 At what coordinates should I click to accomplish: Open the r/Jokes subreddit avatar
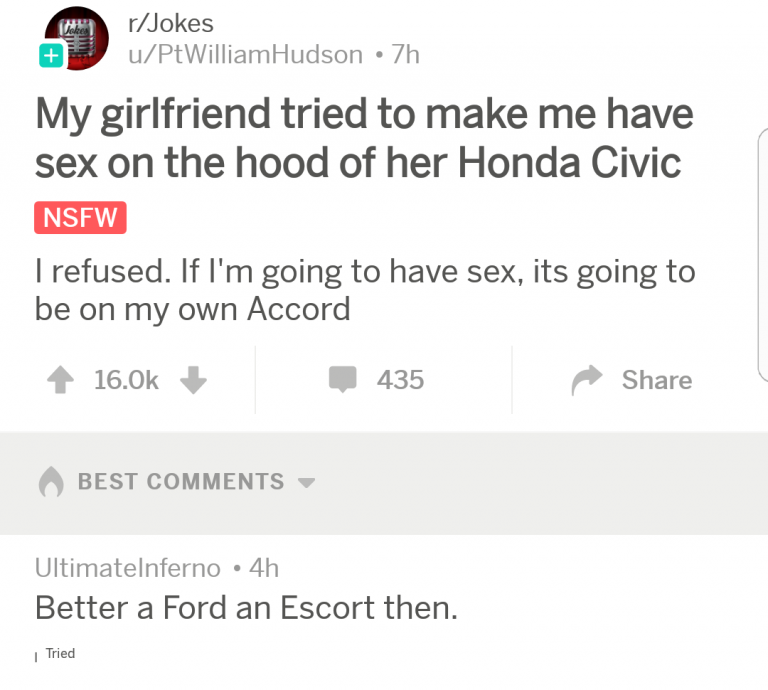click(x=77, y=38)
